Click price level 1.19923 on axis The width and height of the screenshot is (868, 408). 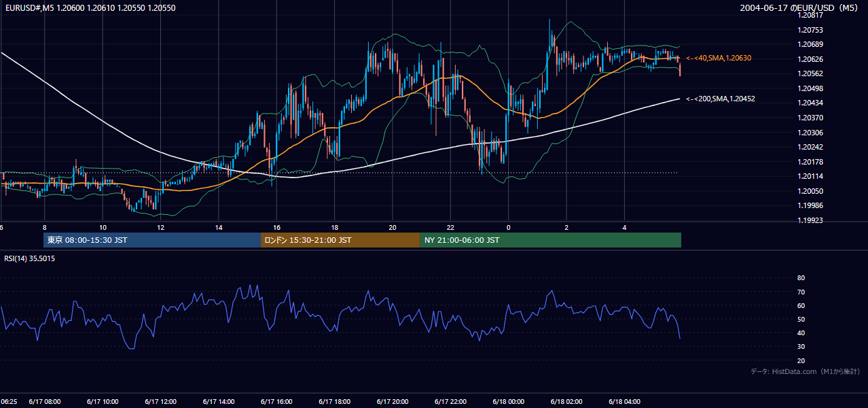point(810,220)
